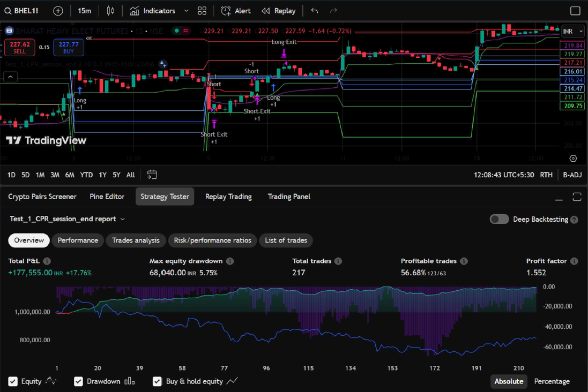The height and width of the screenshot is (392, 588).
Task: Enable the Deep Backtesting toggle
Action: (x=499, y=219)
